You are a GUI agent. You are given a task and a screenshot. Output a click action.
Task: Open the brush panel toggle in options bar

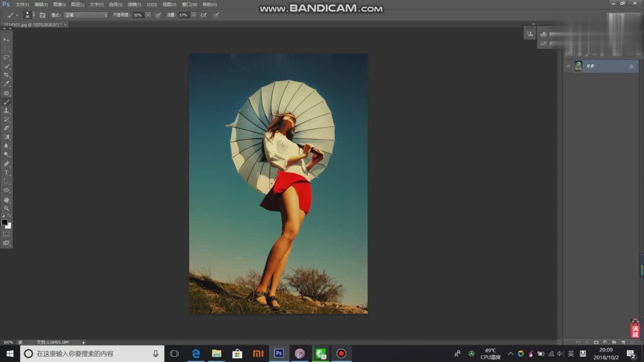[42, 15]
